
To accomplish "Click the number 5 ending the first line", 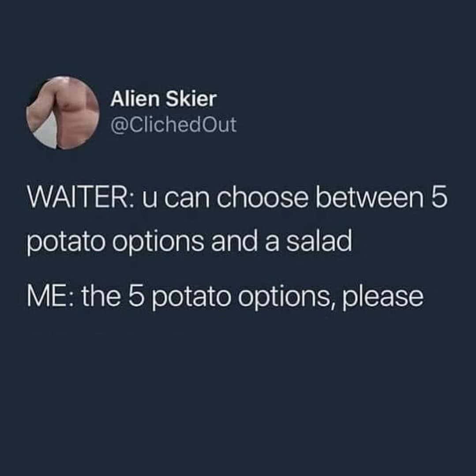I will tap(439, 198).
